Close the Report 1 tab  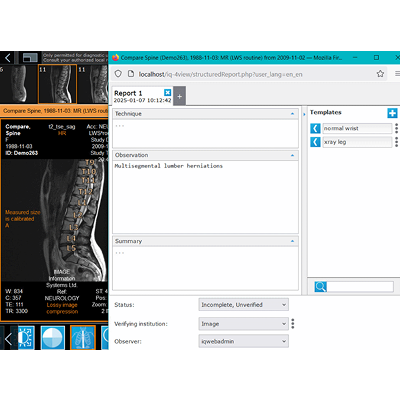(x=168, y=92)
